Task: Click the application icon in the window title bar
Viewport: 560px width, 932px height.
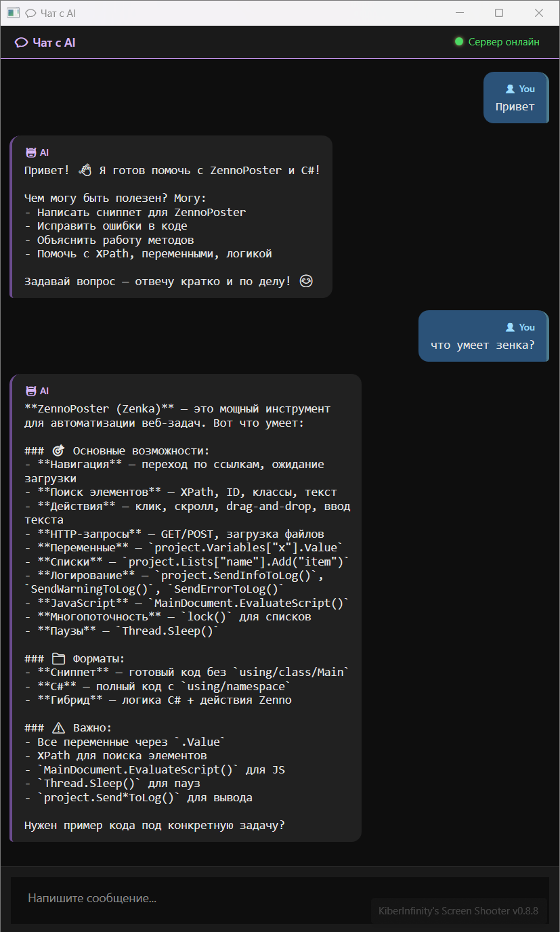Action: tap(13, 13)
